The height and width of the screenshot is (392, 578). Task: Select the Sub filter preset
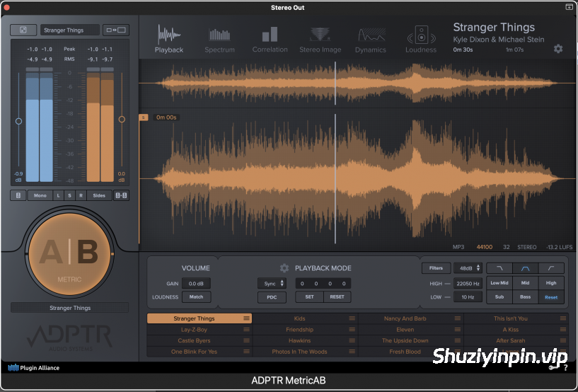(x=499, y=297)
